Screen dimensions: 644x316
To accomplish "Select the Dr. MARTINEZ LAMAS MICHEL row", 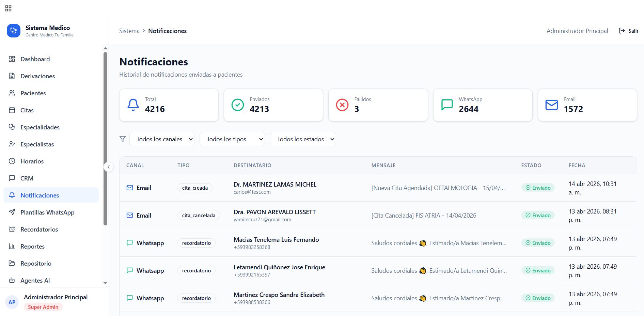I will [275, 188].
